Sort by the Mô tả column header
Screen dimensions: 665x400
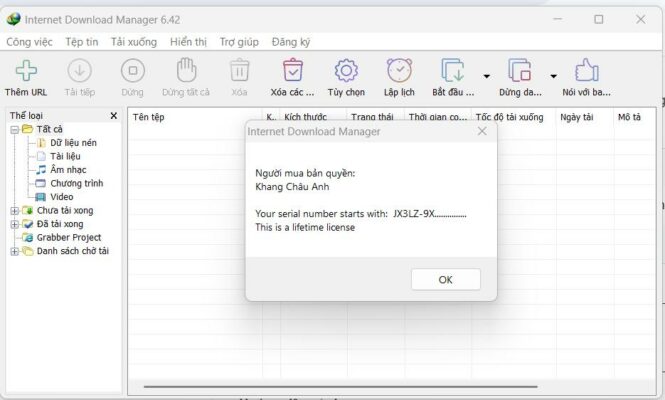[629, 117]
